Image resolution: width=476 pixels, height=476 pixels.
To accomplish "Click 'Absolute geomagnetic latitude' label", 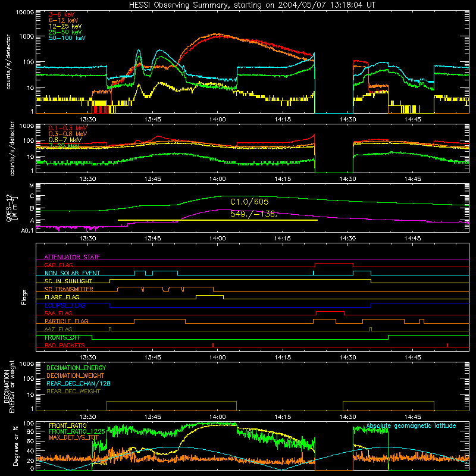I will pos(411,426).
